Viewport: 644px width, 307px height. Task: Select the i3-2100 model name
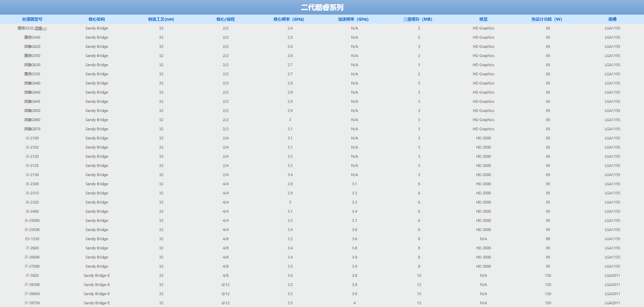[32, 138]
